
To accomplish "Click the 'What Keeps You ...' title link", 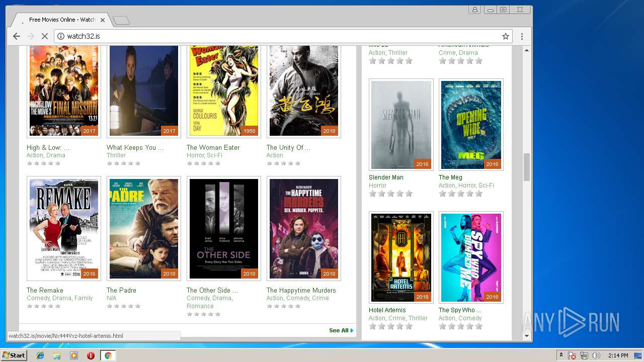I will point(135,147).
